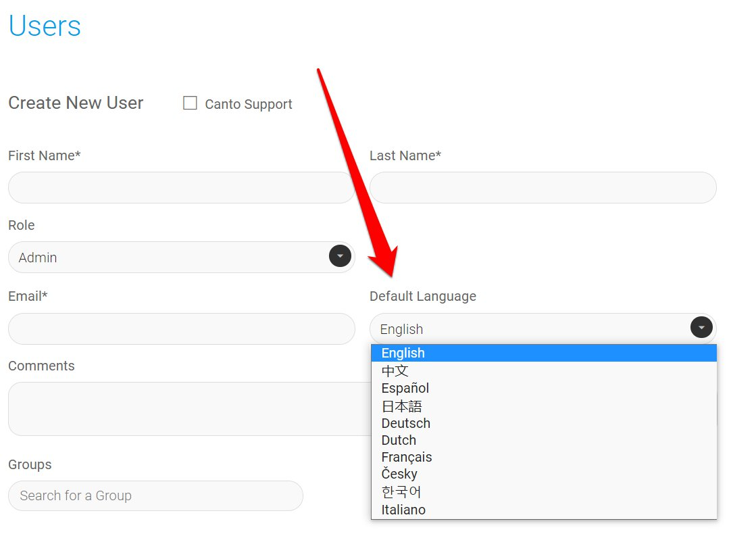The image size is (756, 534).
Task: Open the Role dropdown arrow
Action: click(340, 257)
